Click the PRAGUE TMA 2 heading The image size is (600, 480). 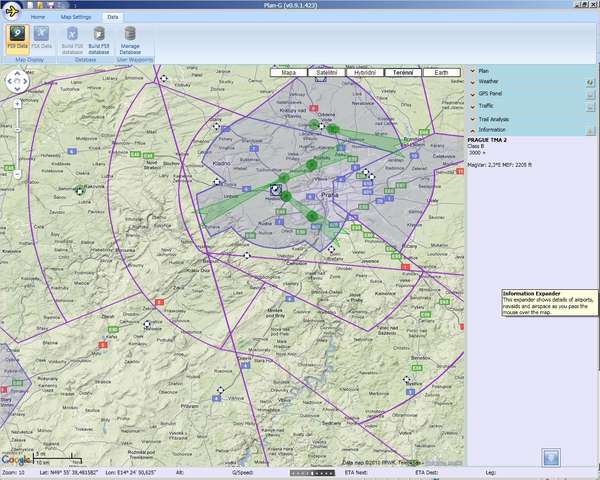click(x=487, y=140)
